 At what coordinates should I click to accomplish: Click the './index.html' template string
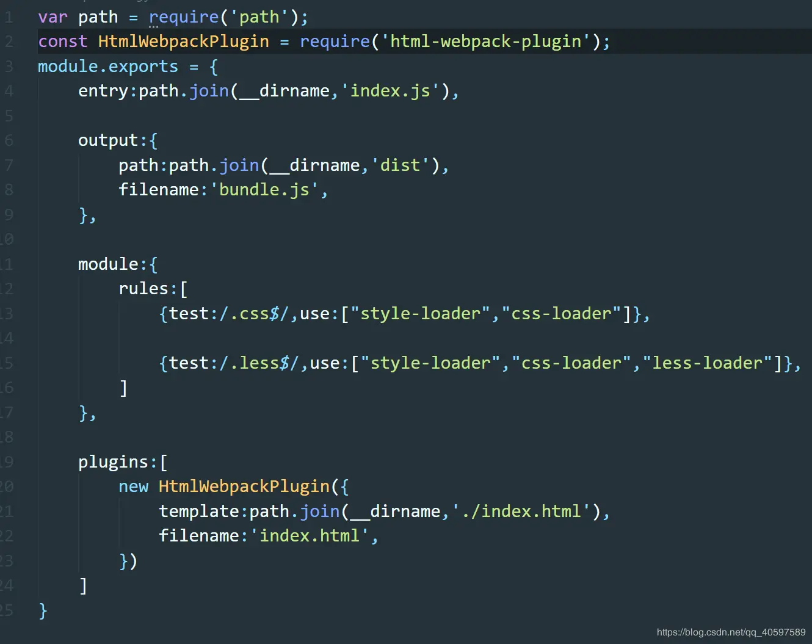pos(521,512)
